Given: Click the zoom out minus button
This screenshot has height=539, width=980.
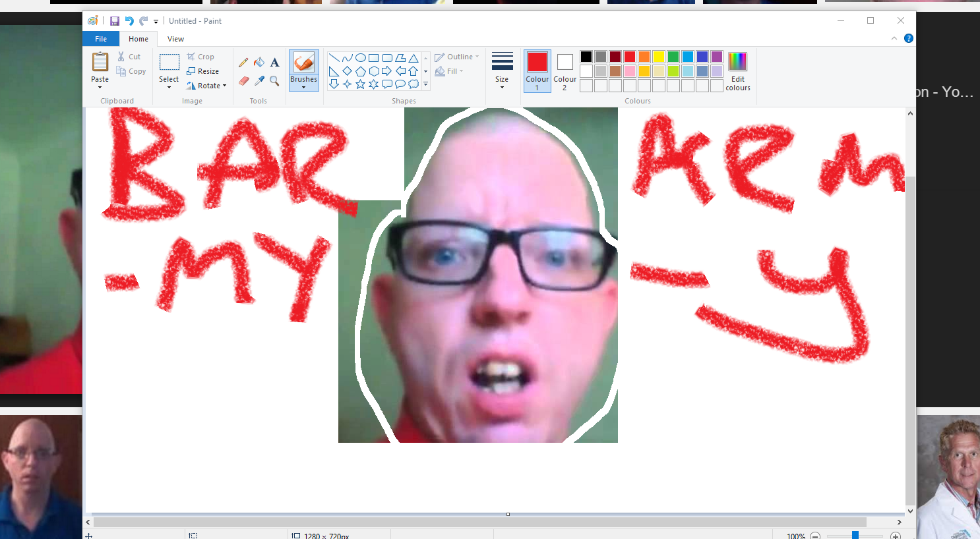Looking at the screenshot, I should point(815,536).
